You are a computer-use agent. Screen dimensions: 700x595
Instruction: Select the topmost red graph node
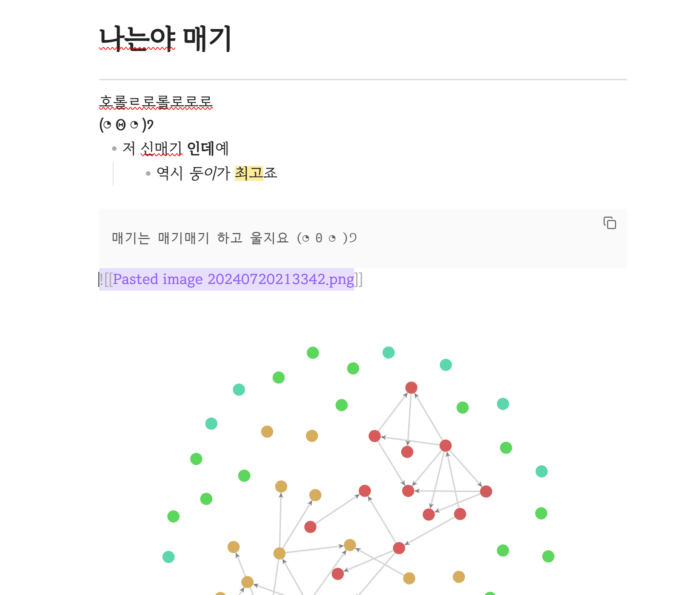(x=411, y=387)
